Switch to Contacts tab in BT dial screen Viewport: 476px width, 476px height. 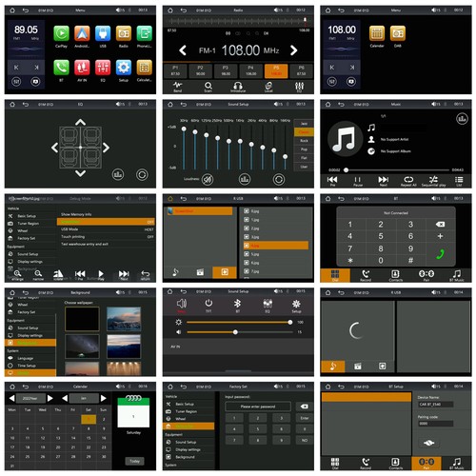(x=395, y=274)
